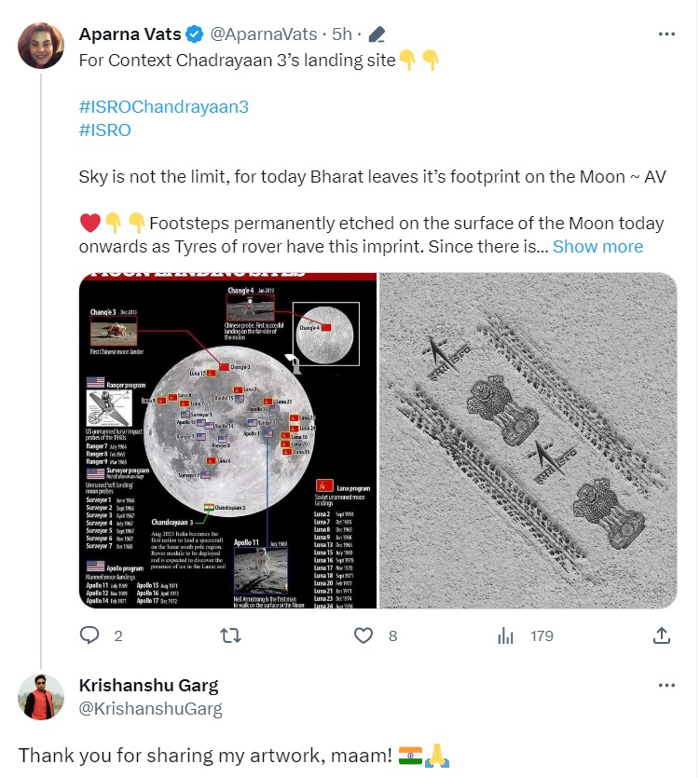Viewport: 700px width, 778px height.
Task: Open the 5h tweet timestamp
Action: [x=342, y=34]
